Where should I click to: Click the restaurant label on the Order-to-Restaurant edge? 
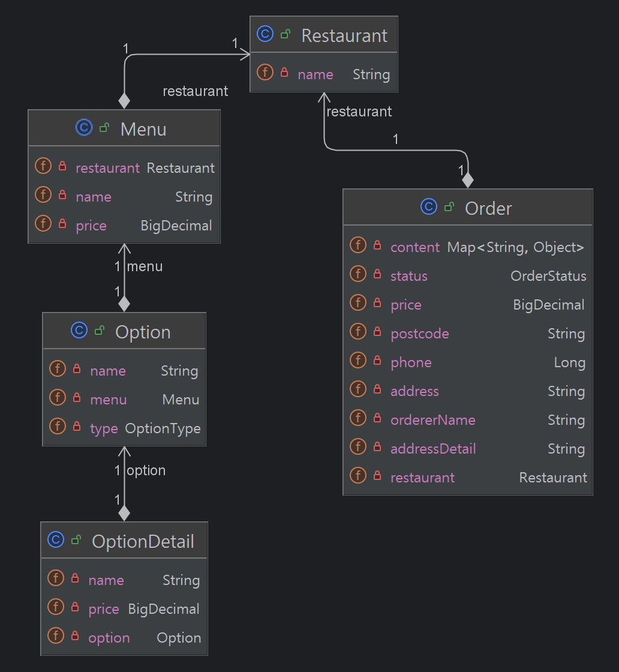point(359,112)
